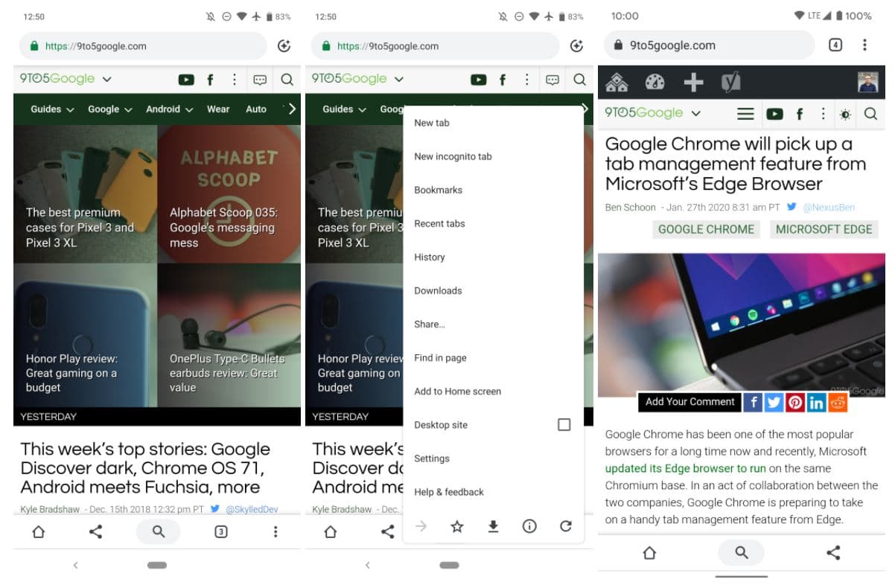Open tab switcher showing 3 tabs
Viewport: 895px width, 588px height.
tap(221, 532)
